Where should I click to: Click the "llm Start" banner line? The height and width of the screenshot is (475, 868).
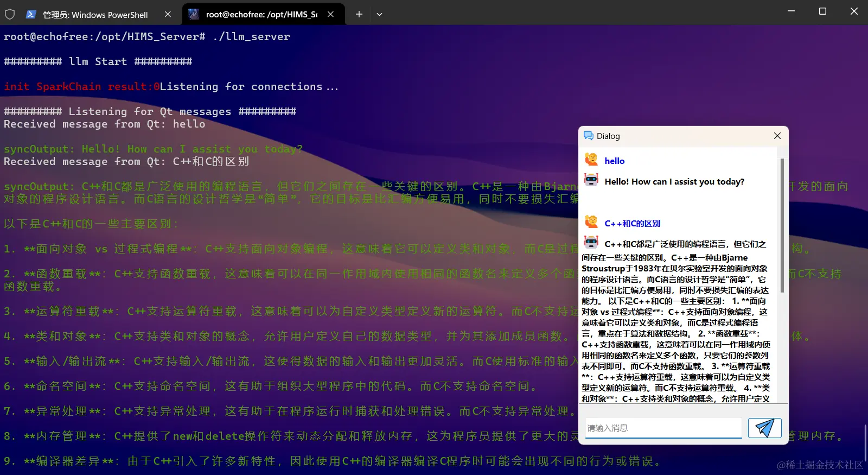coord(98,61)
